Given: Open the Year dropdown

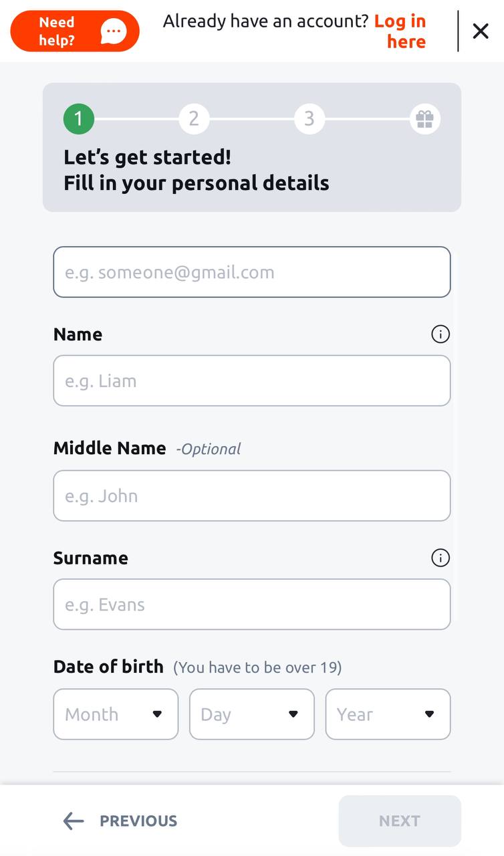Looking at the screenshot, I should pos(388,714).
